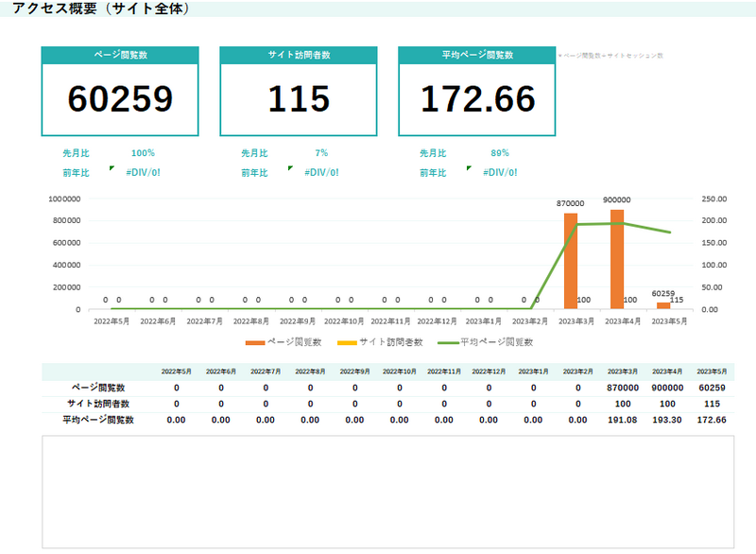Select the アクセス概要（サイト全体） title
Image resolution: width=756 pixels, height=554 pixels.
pos(101,9)
